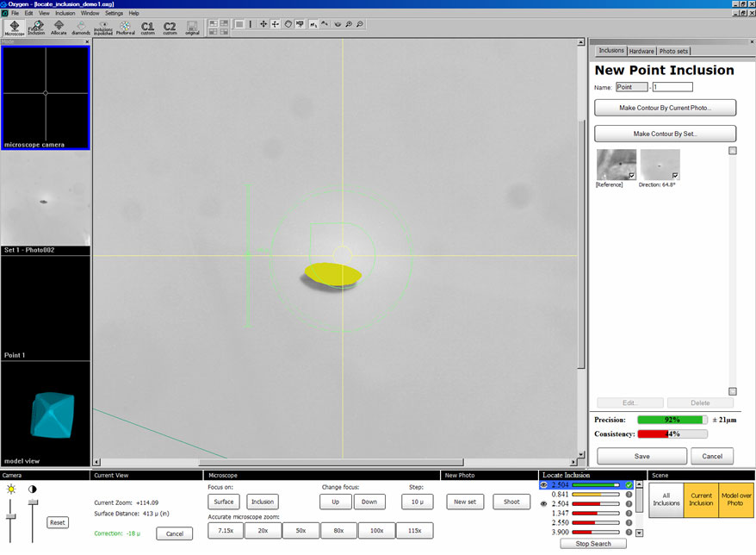This screenshot has width=756, height=555.
Task: Select the hand pan tool
Action: (x=288, y=24)
